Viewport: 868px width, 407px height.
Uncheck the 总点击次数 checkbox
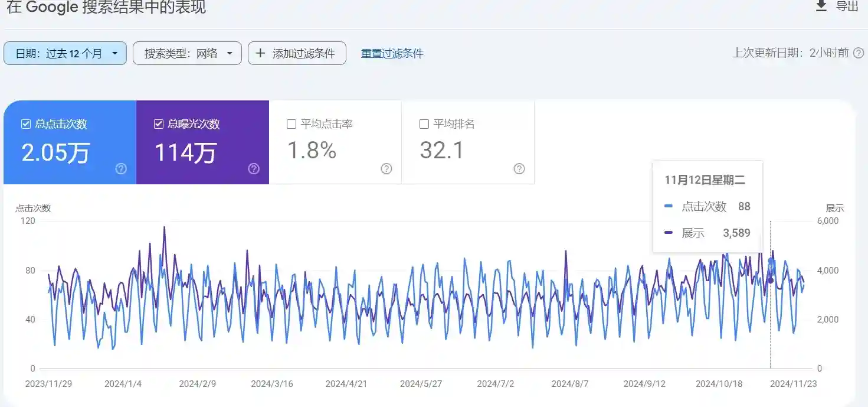tap(25, 123)
